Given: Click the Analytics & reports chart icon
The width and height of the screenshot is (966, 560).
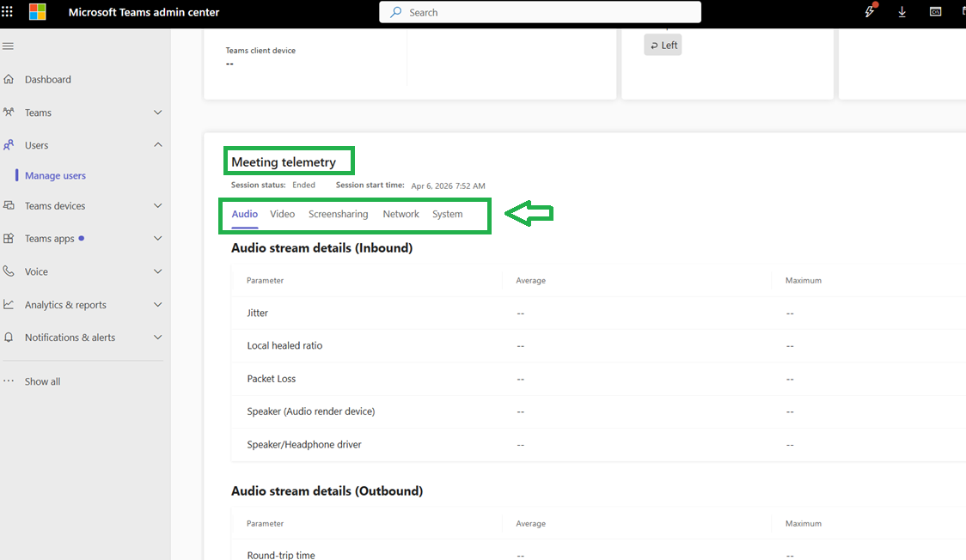Looking at the screenshot, I should pyautogui.click(x=9, y=305).
